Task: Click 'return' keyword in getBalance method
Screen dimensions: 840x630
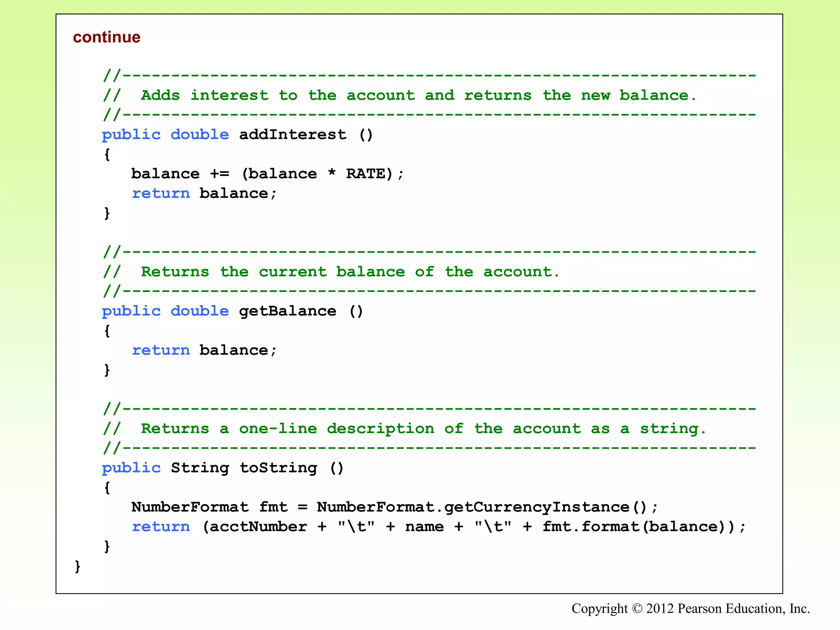Action: [161, 350]
